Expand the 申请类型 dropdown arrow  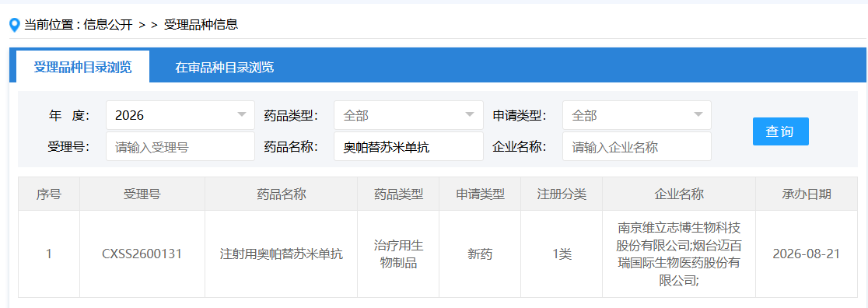(698, 115)
